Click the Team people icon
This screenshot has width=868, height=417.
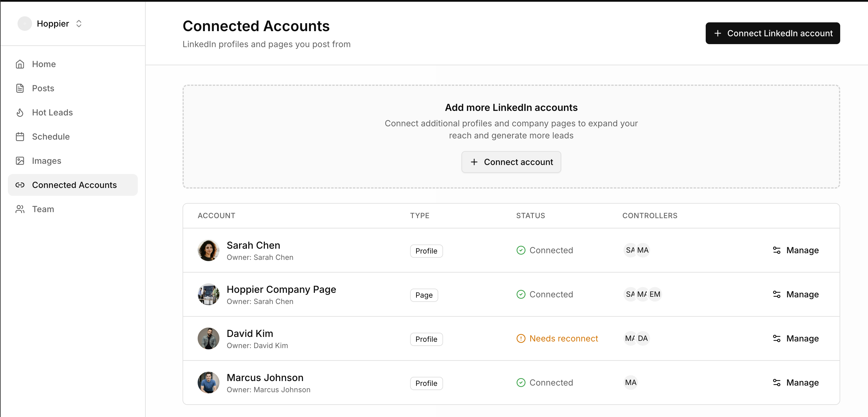click(20, 209)
